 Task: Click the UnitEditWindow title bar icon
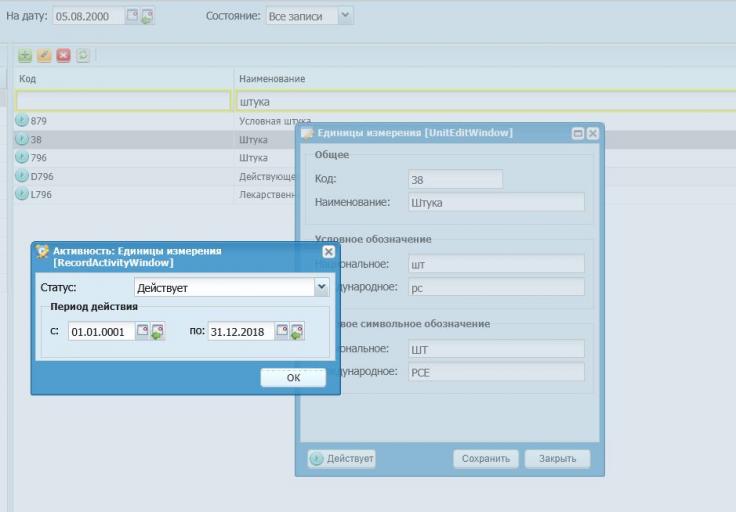[307, 133]
